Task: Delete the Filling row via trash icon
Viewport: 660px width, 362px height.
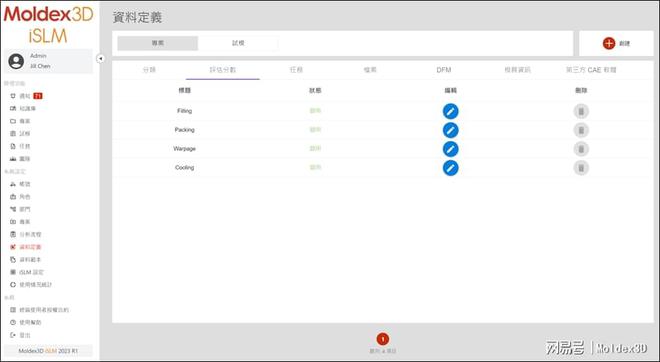Action: click(x=581, y=111)
